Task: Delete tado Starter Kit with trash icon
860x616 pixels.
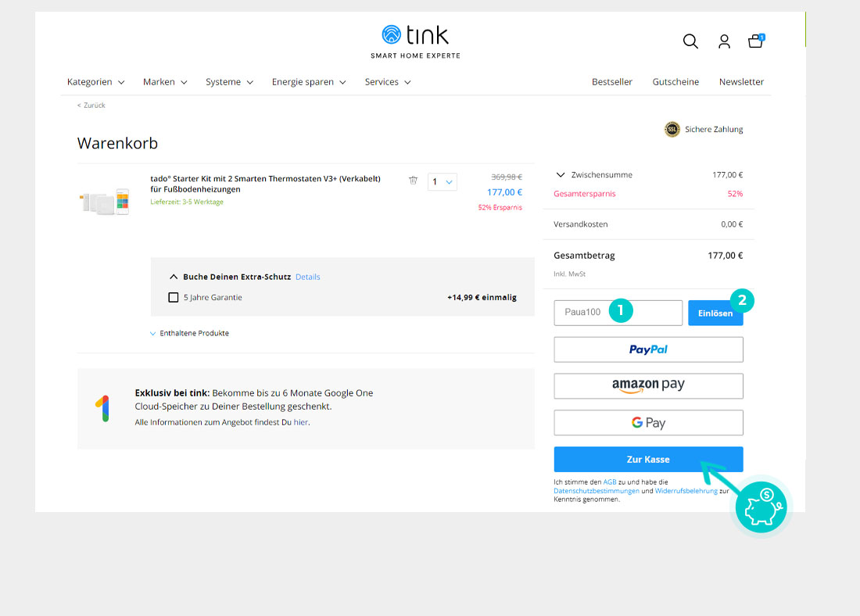Action: tap(413, 180)
